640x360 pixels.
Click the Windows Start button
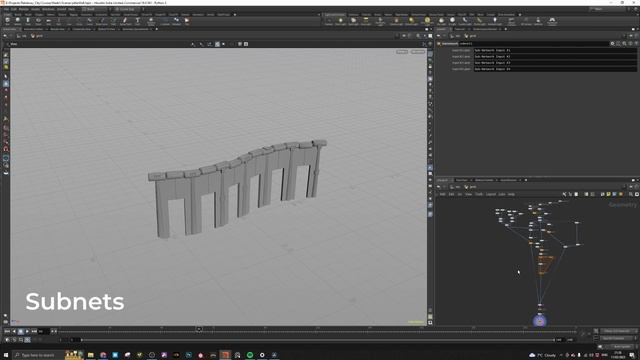pyautogui.click(x=6, y=355)
